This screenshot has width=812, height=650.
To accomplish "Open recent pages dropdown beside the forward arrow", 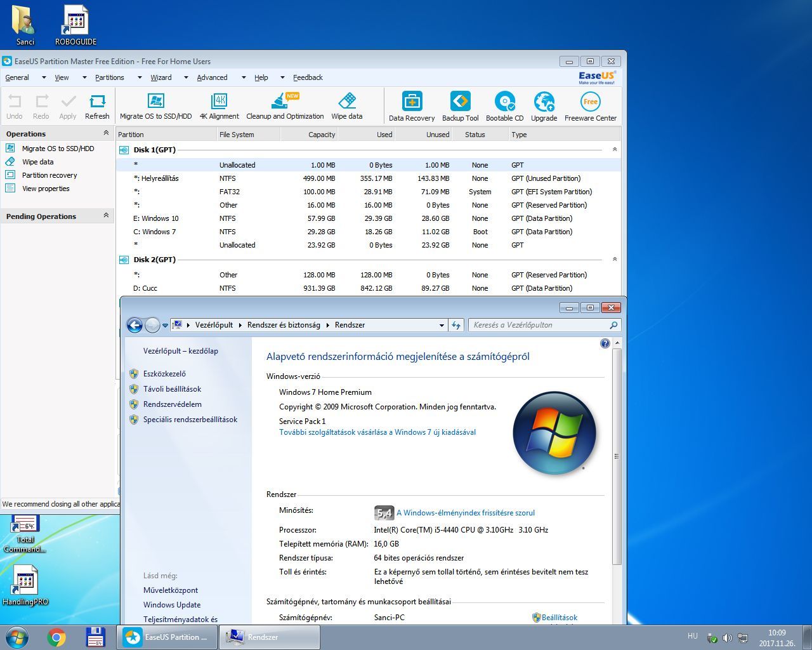I will pyautogui.click(x=165, y=325).
